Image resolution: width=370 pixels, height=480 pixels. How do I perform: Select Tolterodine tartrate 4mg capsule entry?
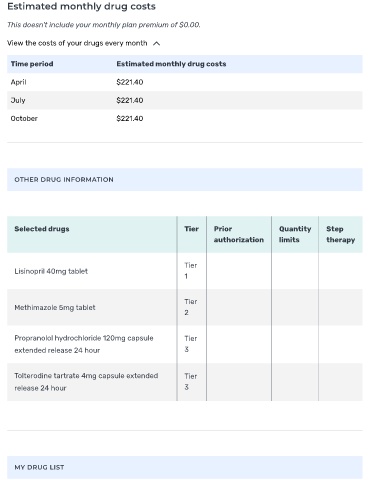point(86,382)
